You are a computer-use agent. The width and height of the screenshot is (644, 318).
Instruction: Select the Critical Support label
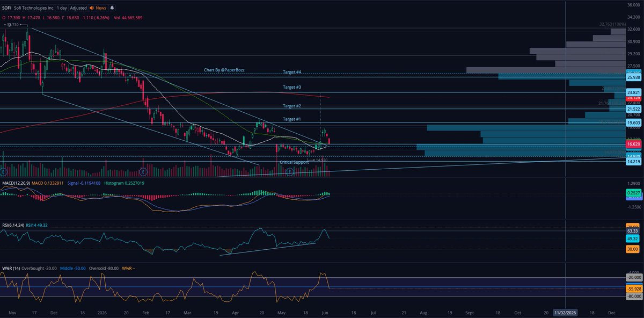(294, 162)
